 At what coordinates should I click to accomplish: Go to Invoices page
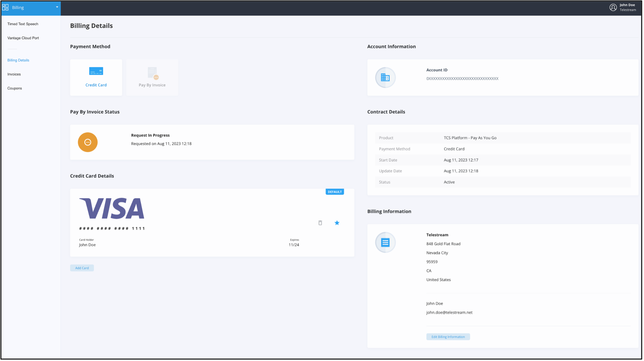click(14, 74)
